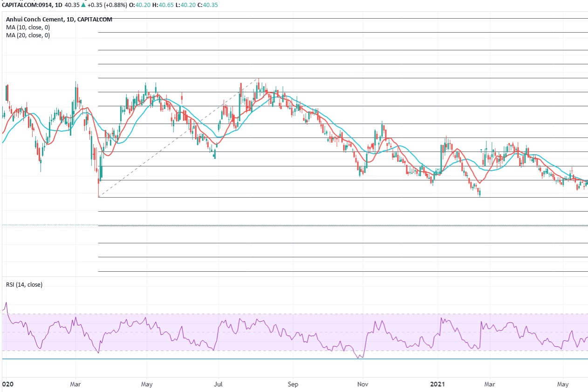Screen dimensions: 588x392
Task: Select the purple RSI line at its November low
Action: (x=359, y=358)
